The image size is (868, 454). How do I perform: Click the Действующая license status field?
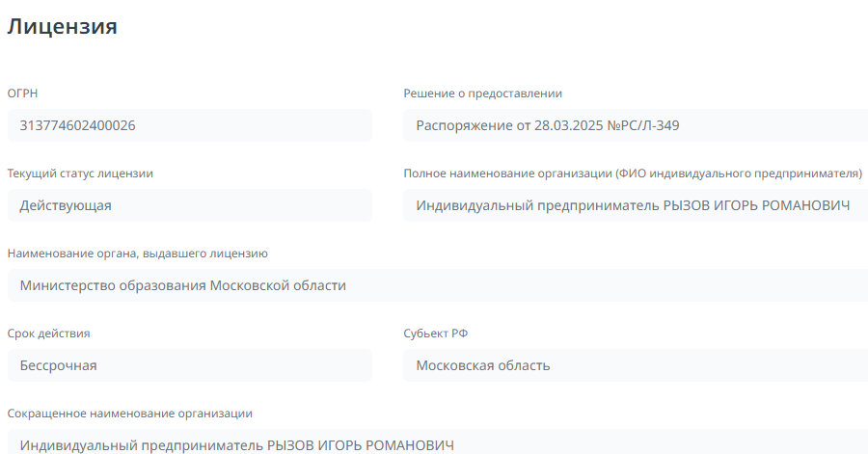[x=189, y=205]
